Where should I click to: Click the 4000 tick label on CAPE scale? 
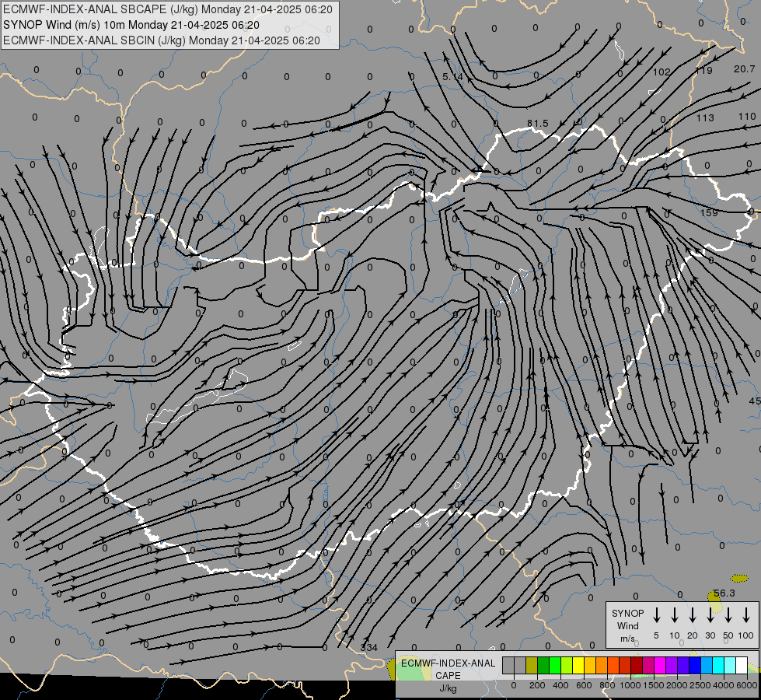pyautogui.click(x=723, y=685)
